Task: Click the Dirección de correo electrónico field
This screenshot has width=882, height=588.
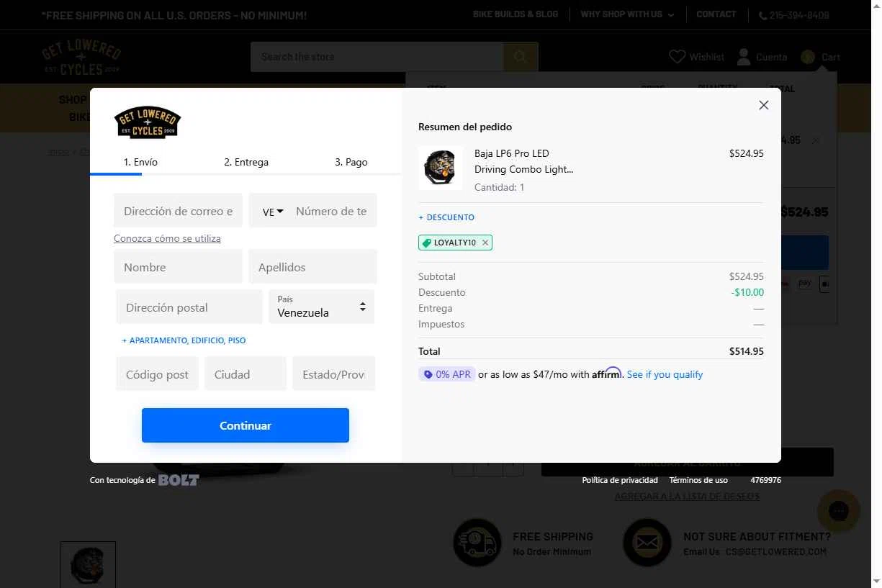Action: tap(178, 211)
